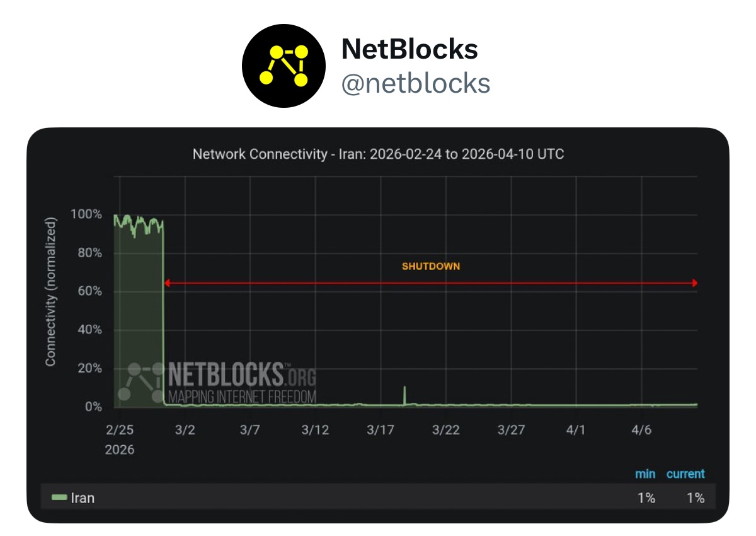The width and height of the screenshot is (756, 536).
Task: Click the 'current' legend column header
Action: click(685, 474)
